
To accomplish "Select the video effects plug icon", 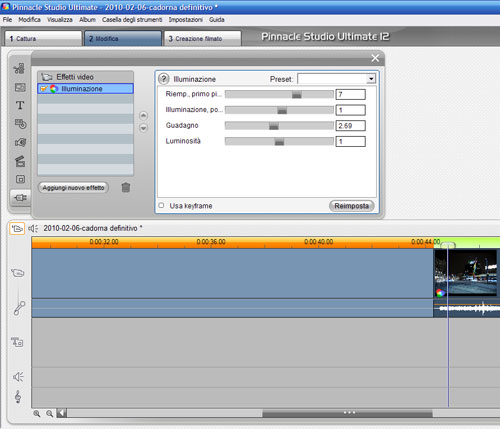I will click(x=20, y=198).
